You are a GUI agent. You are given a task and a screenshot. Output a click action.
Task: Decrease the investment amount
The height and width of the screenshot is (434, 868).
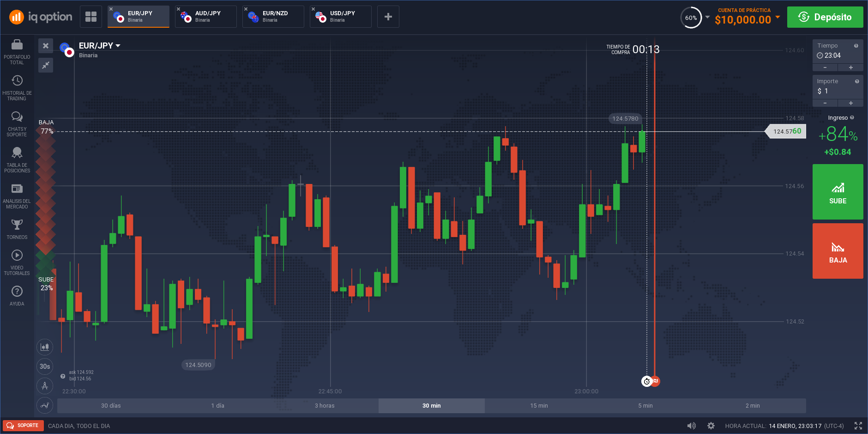click(x=825, y=103)
